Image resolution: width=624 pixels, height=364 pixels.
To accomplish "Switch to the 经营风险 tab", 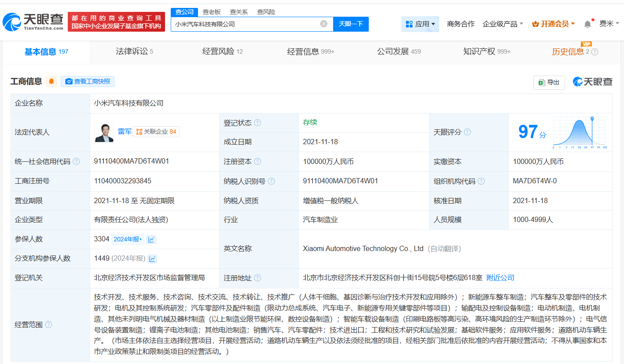I will [x=223, y=51].
